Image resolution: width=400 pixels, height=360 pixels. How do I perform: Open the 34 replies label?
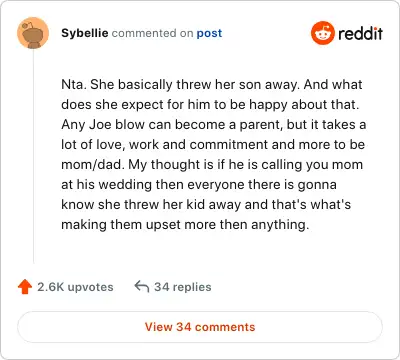click(183, 287)
